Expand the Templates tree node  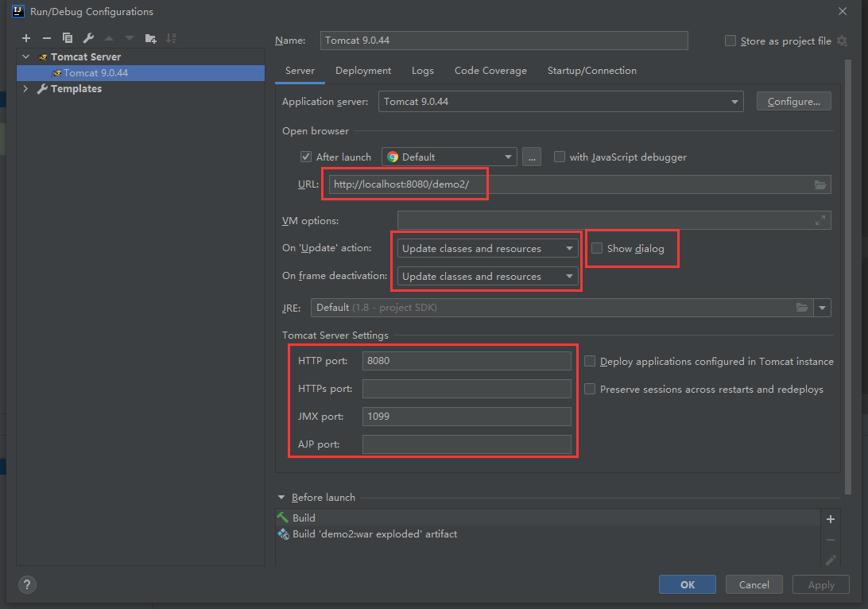26,88
